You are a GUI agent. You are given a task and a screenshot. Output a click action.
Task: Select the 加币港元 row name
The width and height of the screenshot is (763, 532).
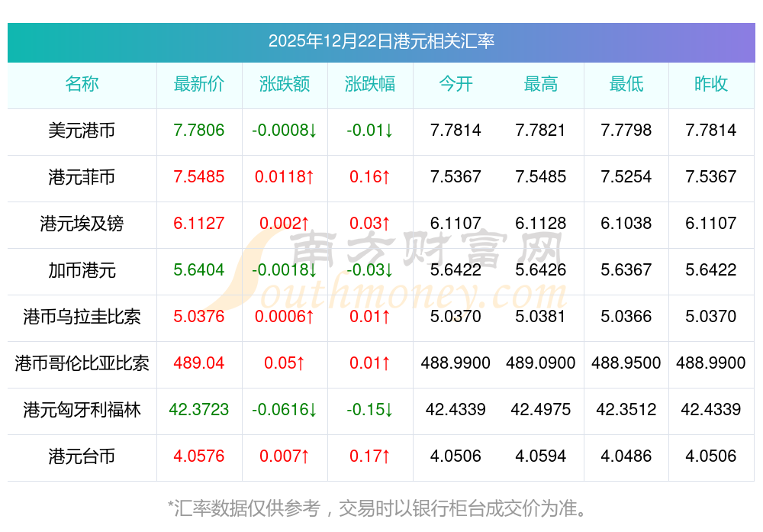(x=82, y=270)
